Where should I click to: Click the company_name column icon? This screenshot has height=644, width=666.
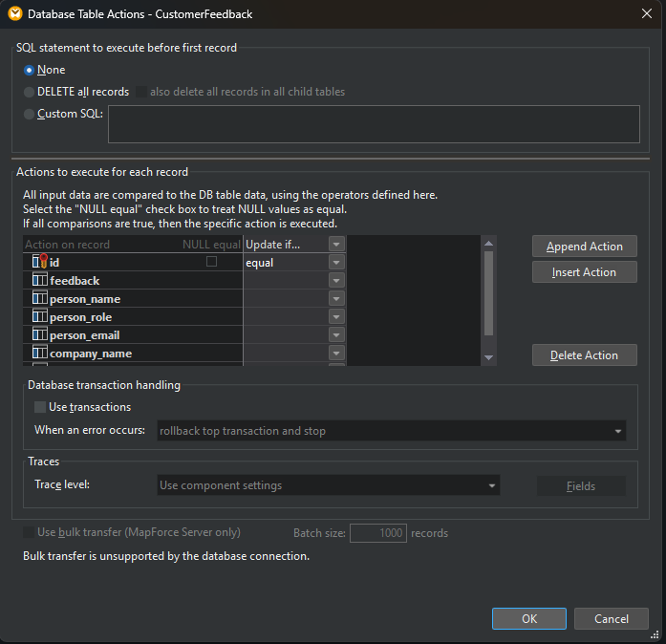click(x=40, y=353)
